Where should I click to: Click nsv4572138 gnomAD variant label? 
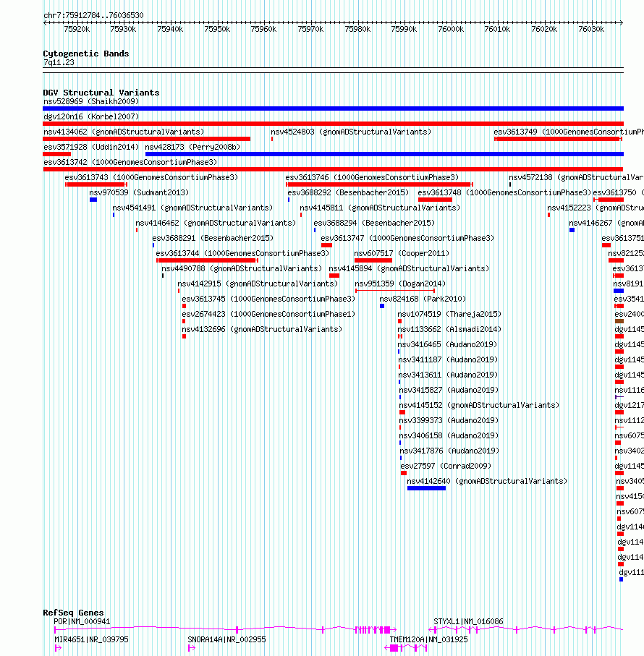[x=576, y=177]
